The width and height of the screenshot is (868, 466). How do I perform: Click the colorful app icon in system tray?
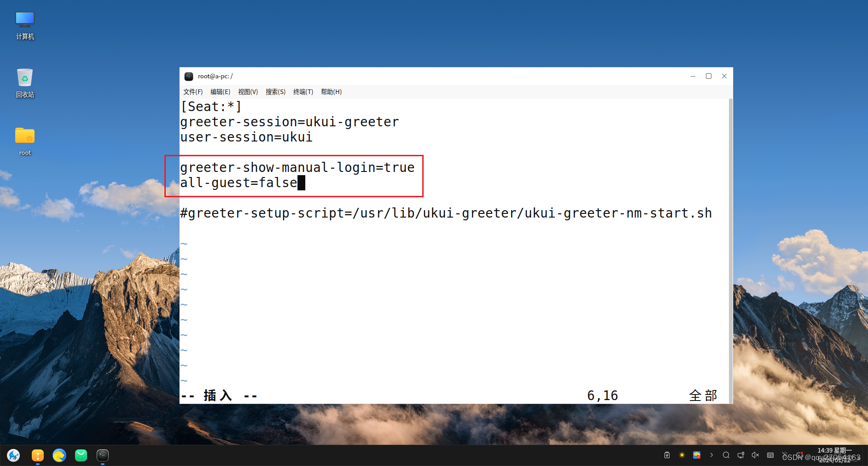click(697, 455)
